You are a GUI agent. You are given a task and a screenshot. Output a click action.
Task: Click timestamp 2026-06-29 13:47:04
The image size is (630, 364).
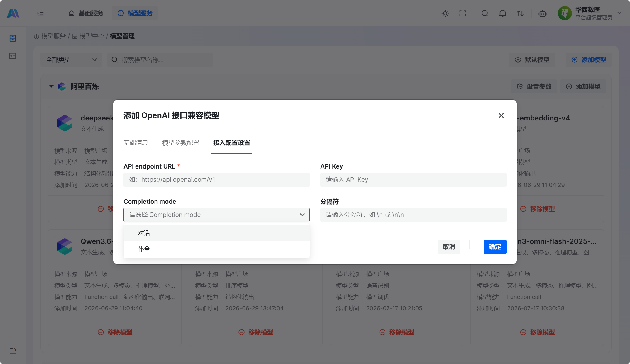click(254, 308)
